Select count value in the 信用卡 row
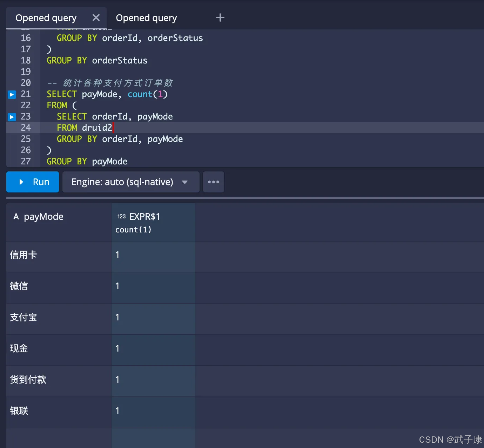Screen dimensions: 484x448 [153, 257]
